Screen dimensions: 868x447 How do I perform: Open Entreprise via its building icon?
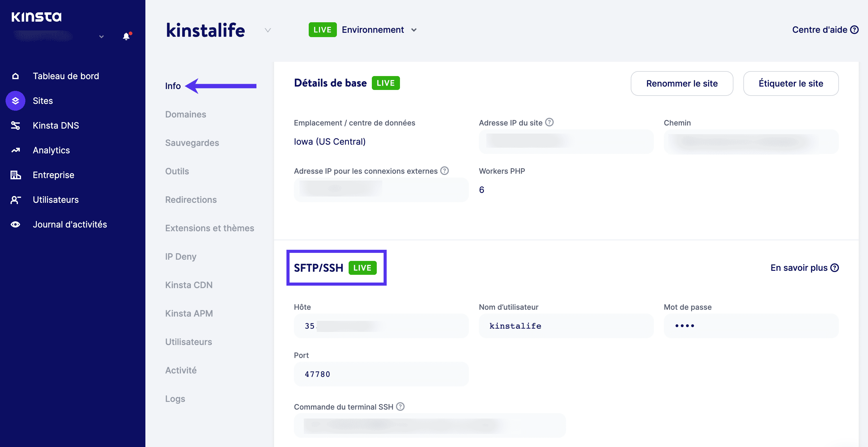coord(15,175)
